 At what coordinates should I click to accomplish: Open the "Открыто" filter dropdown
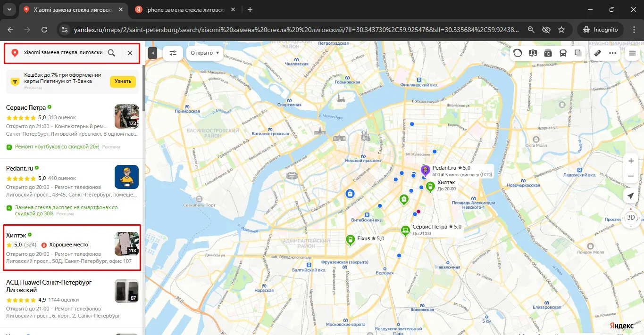click(205, 53)
